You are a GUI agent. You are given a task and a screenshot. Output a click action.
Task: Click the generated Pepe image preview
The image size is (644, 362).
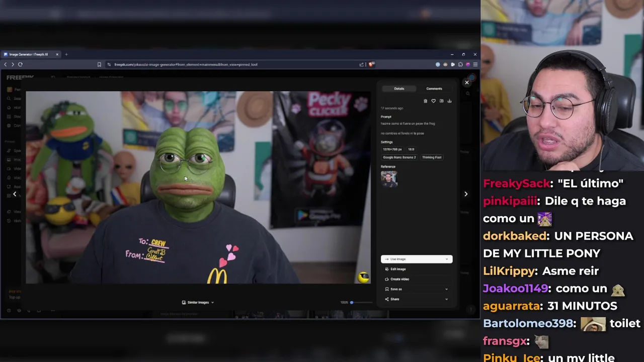tap(198, 188)
